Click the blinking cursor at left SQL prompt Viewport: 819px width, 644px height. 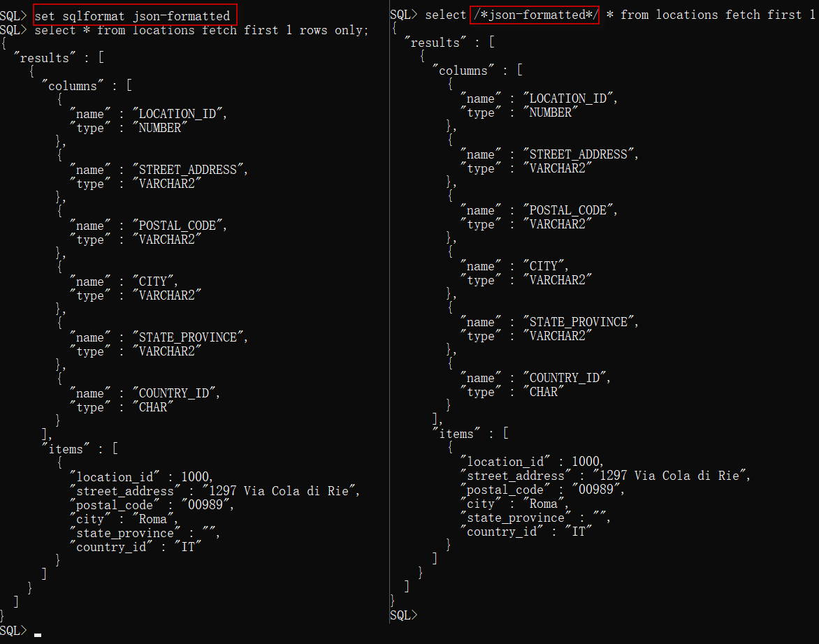point(38,635)
